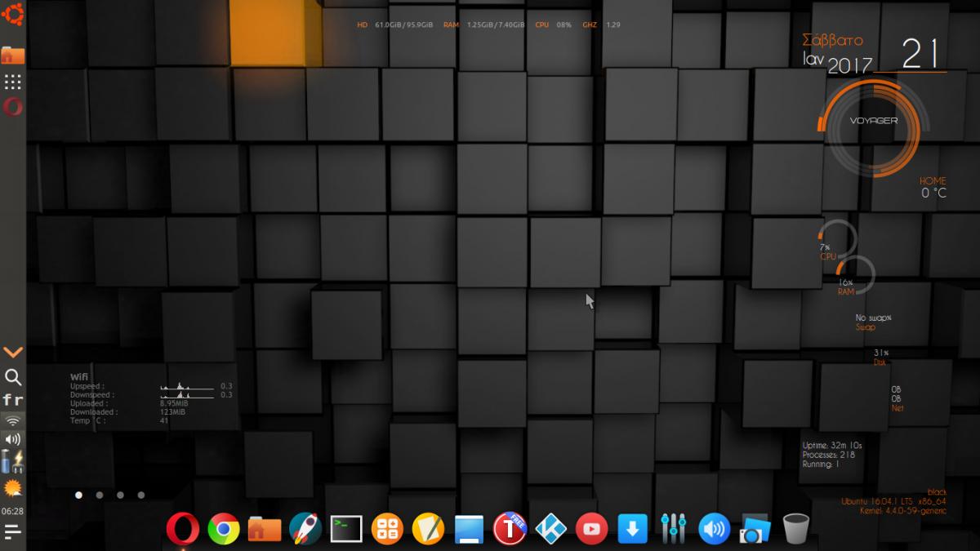Click the 'Processes: 218' line
Screen dimensions: 980x551
(x=829, y=455)
